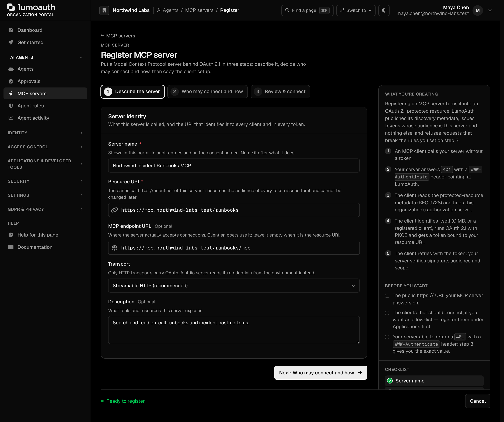Screen dimensions: 504x422
Task: Go to step 3 Review & connect
Action: (280, 91)
